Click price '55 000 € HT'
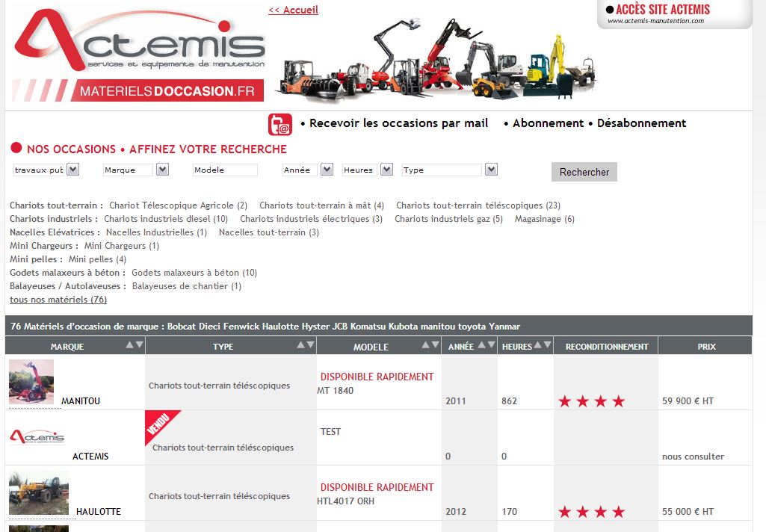Screen dimensions: 766x532 pos(688,512)
